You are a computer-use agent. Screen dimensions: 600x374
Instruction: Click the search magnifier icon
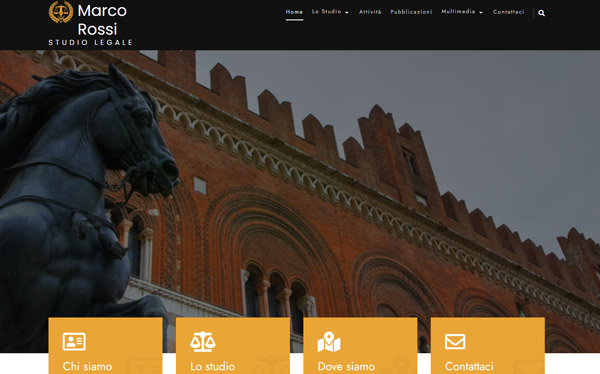541,13
